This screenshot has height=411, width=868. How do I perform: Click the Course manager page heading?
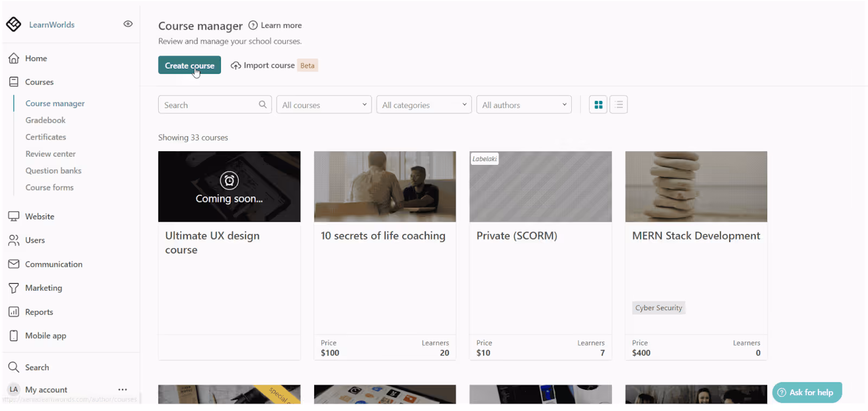coord(200,26)
